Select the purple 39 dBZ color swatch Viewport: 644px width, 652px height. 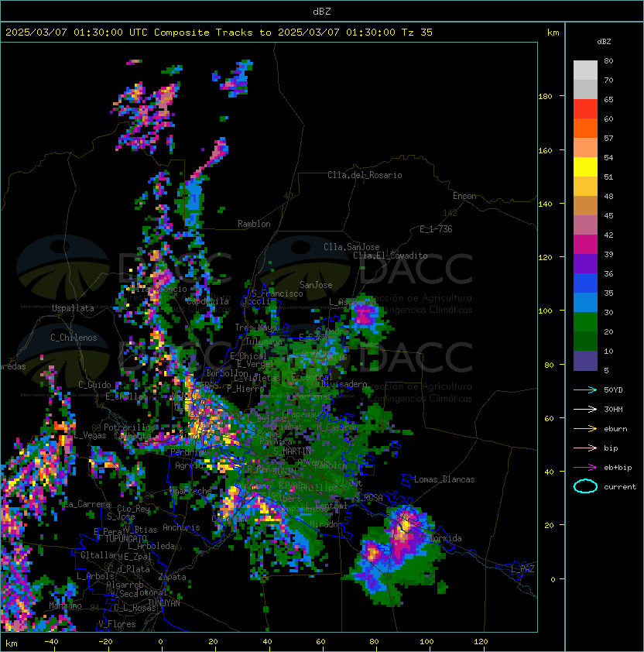pos(585,263)
